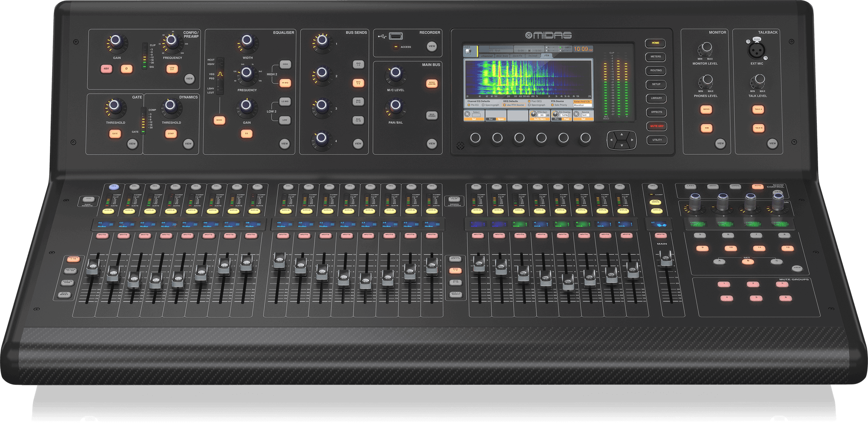Enable the Solo Priority checkbox under RTA Source

pos(552,105)
